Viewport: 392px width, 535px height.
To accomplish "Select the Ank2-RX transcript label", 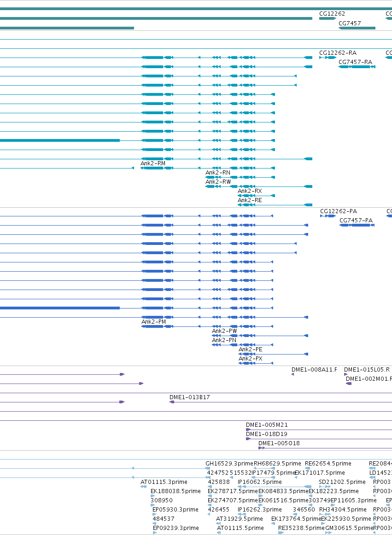I will coord(250,191).
